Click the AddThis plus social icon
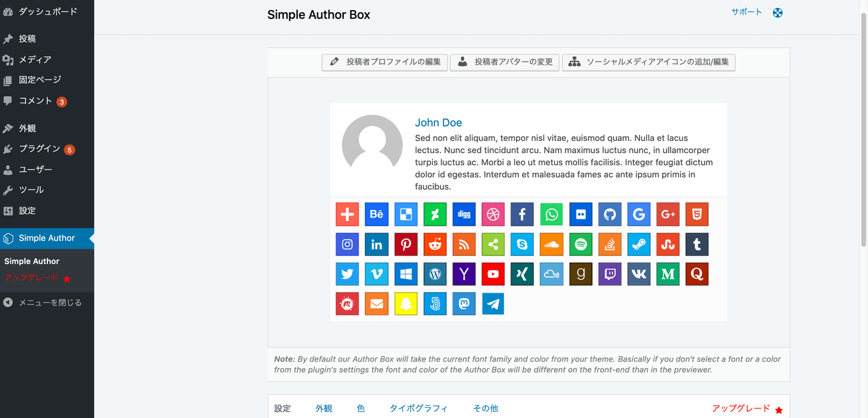The height and width of the screenshot is (418, 868). 347,215
